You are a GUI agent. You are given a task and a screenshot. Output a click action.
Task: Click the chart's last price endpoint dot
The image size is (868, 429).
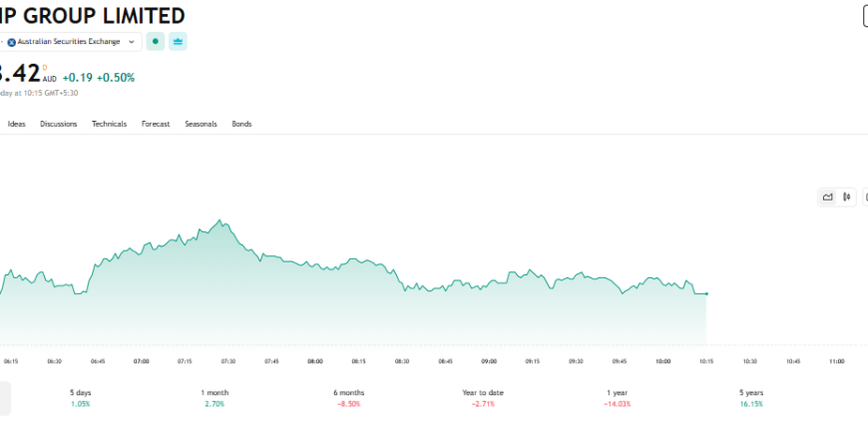coord(706,293)
